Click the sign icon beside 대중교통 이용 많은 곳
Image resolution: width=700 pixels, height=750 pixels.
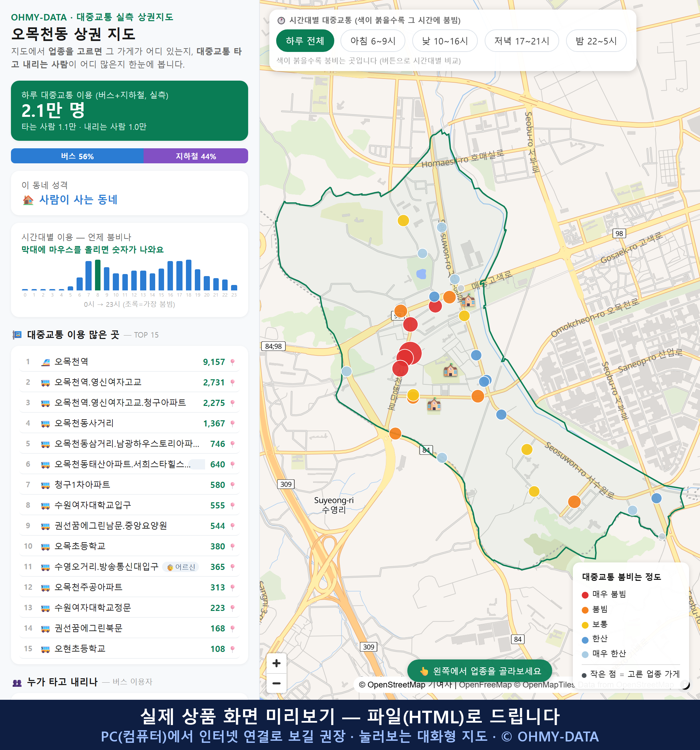(x=17, y=335)
